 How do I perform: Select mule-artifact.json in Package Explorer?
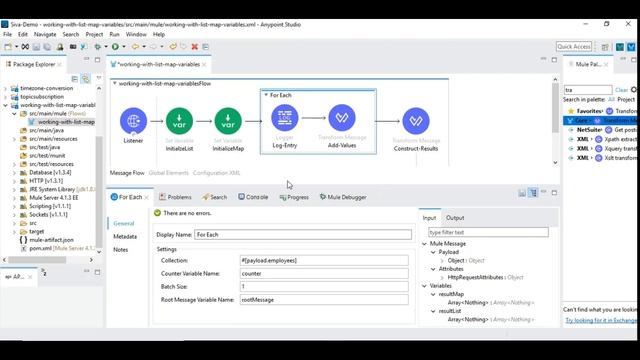[51, 240]
